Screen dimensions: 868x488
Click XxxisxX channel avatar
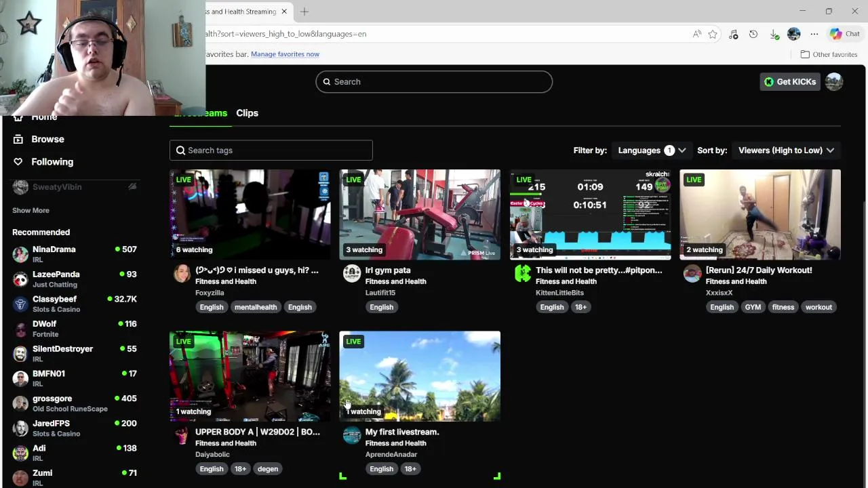(692, 273)
